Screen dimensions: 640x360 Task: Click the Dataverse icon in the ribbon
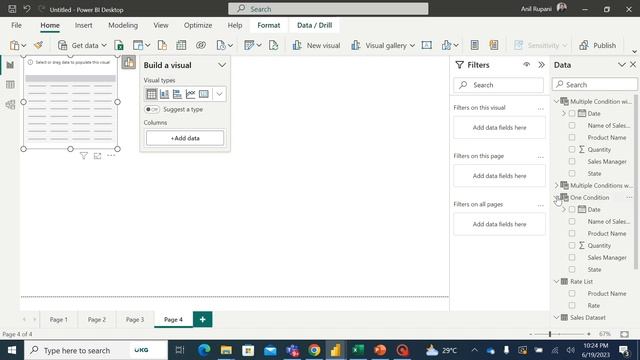pos(201,45)
